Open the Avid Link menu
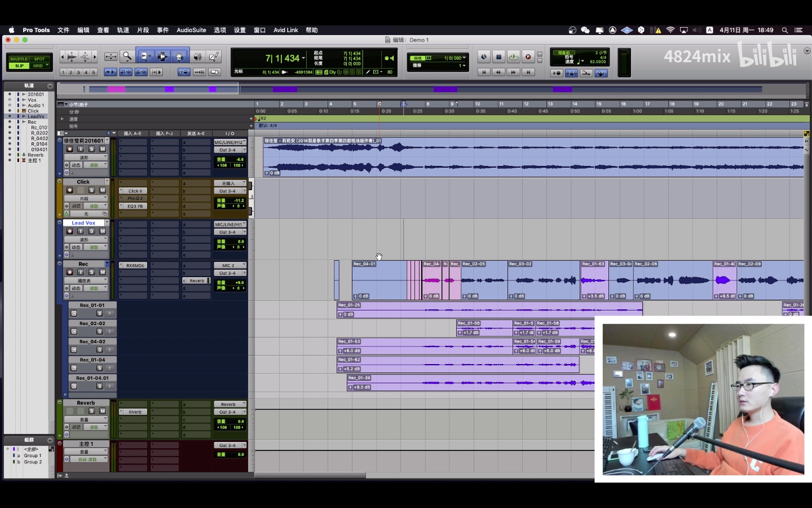Viewport: 812px width, 508px height. coord(286,30)
